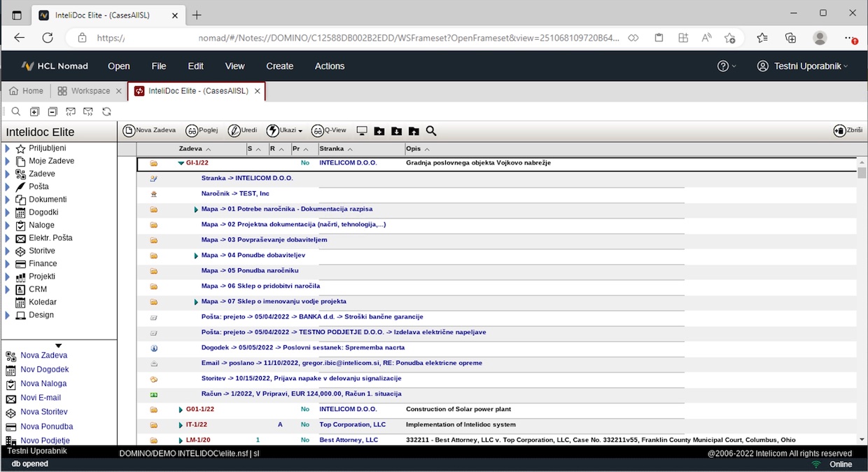Screen dimensions: 868x472
Task: Click Novi E-mail link
Action: tap(41, 398)
